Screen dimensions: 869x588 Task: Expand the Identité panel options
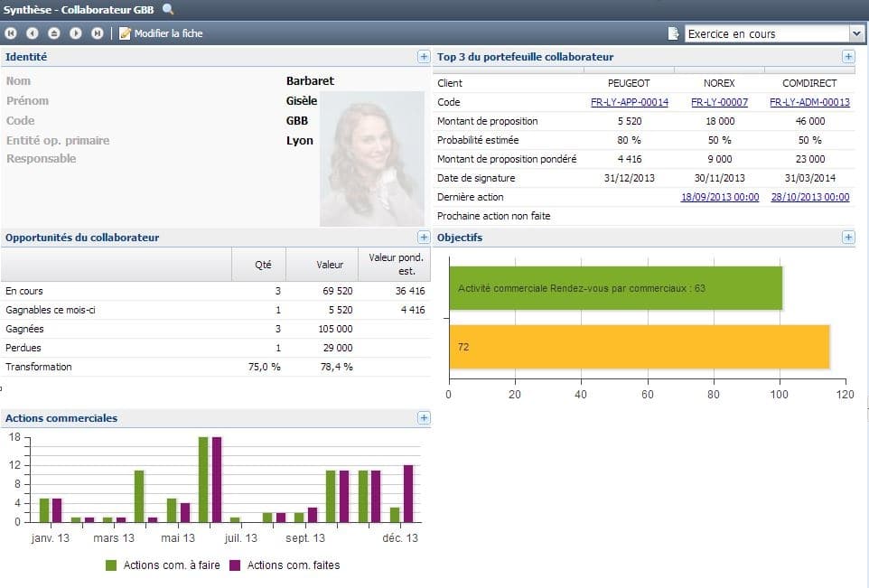click(424, 56)
